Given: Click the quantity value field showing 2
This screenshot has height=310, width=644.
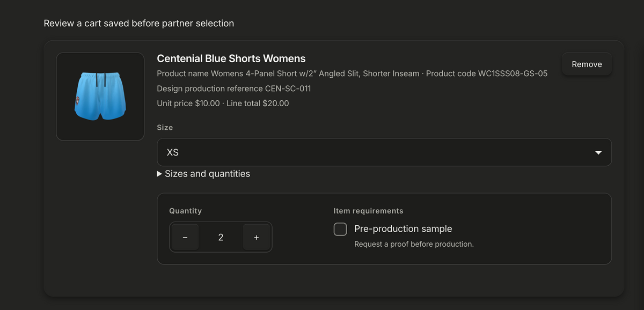Looking at the screenshot, I should (221, 237).
